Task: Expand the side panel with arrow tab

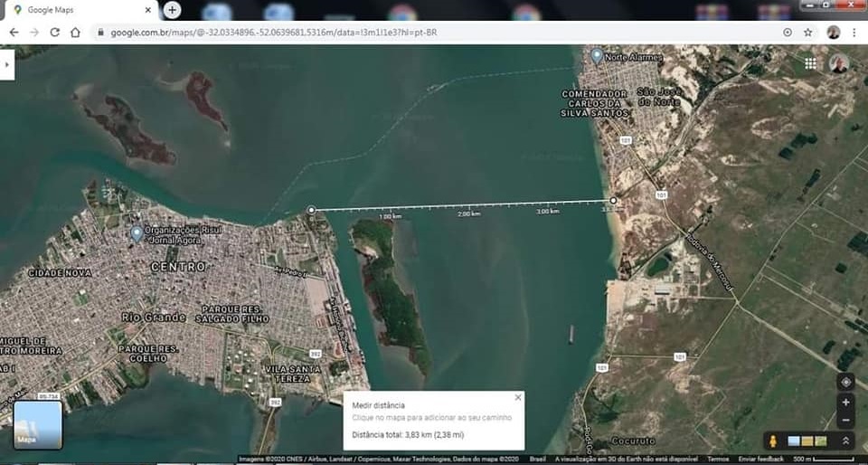Action: pos(7,65)
